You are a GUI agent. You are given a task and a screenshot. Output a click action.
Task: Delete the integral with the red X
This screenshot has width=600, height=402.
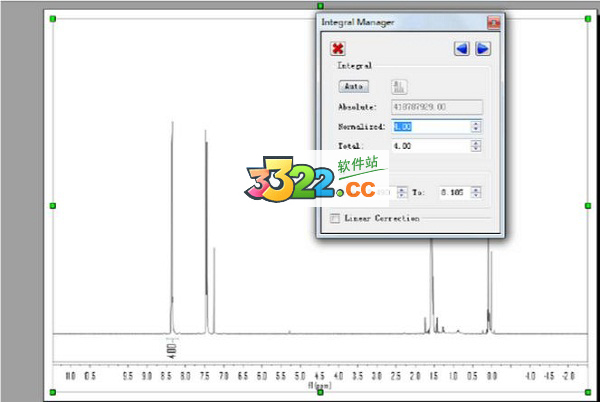(x=338, y=49)
